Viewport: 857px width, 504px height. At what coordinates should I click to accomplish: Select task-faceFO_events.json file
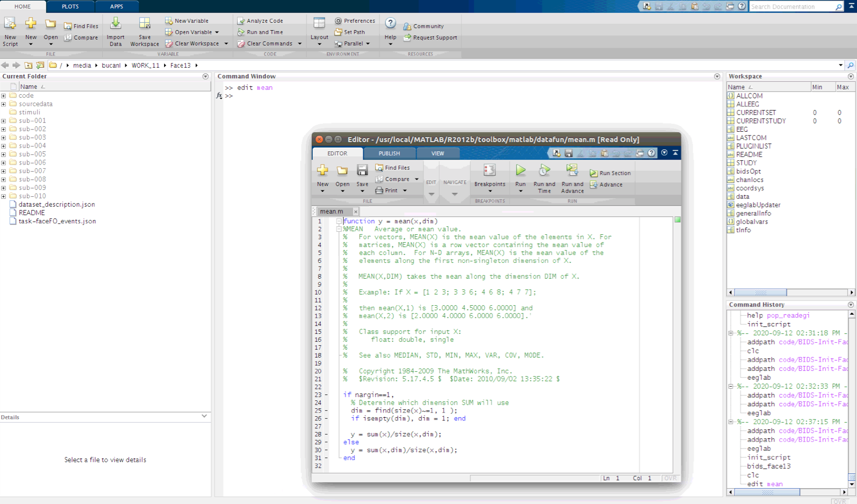coord(57,222)
